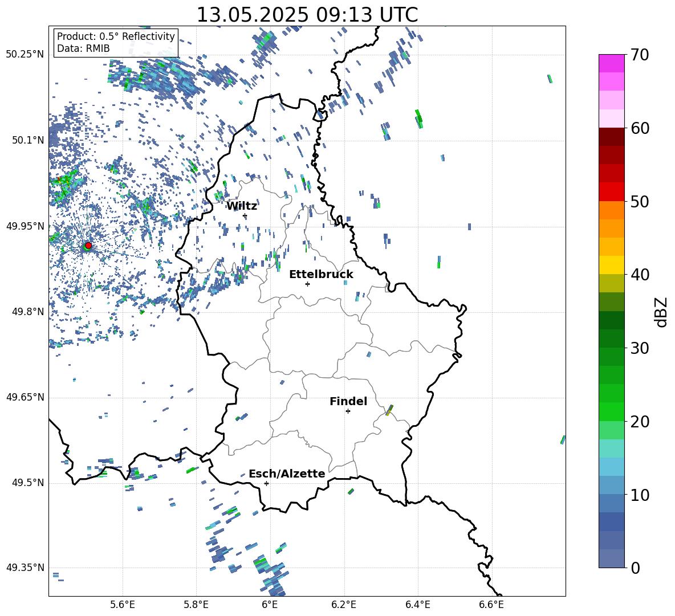Click the olive swatch below 40 dBZ
The width and height of the screenshot is (675, 616).
click(612, 283)
